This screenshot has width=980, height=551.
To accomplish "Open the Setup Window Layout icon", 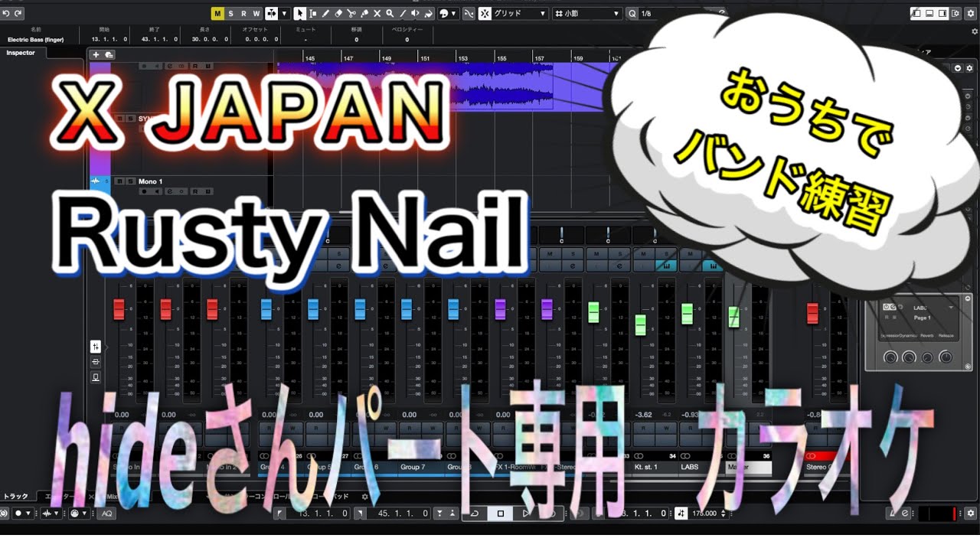I will coord(955,13).
